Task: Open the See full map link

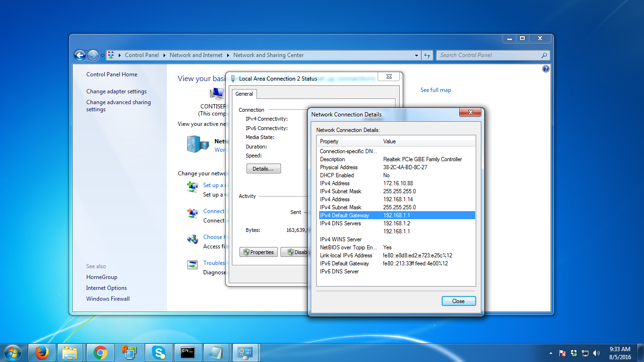Action: (x=435, y=90)
